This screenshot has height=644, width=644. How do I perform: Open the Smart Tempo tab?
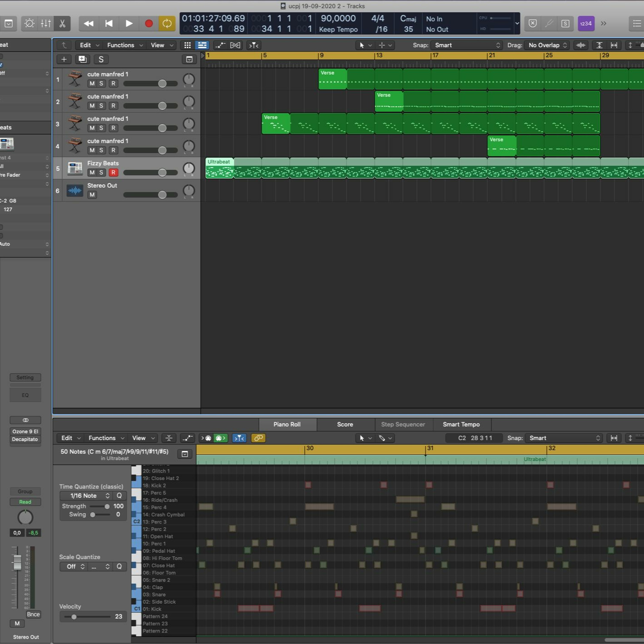click(x=461, y=424)
